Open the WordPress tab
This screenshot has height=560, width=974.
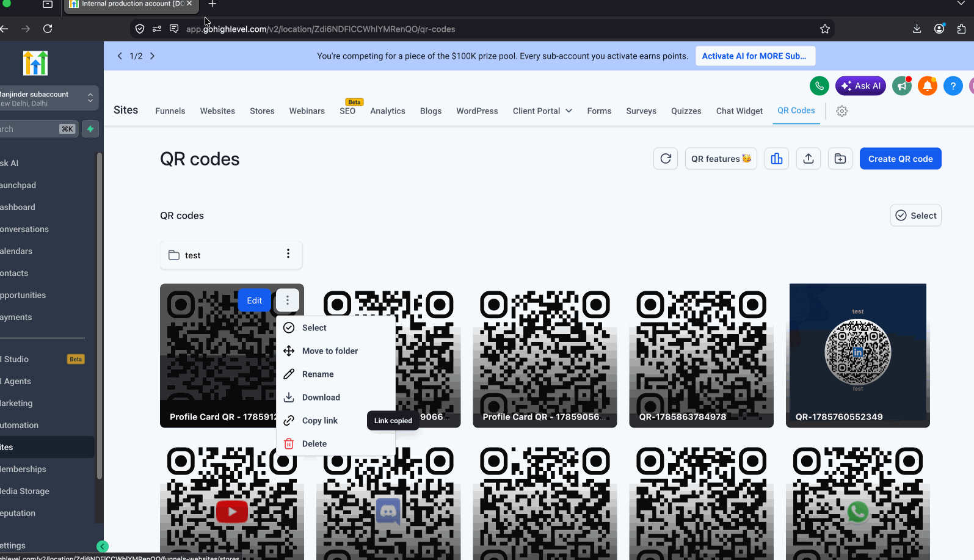tap(478, 111)
